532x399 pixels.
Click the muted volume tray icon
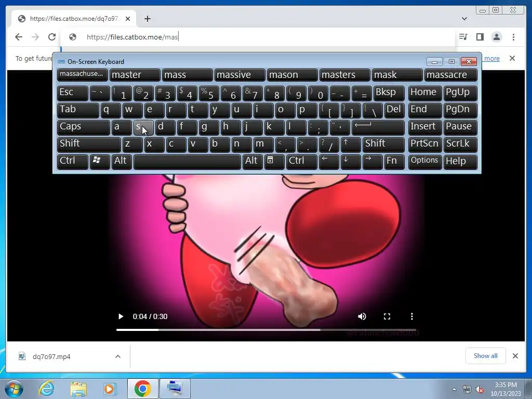click(x=480, y=389)
